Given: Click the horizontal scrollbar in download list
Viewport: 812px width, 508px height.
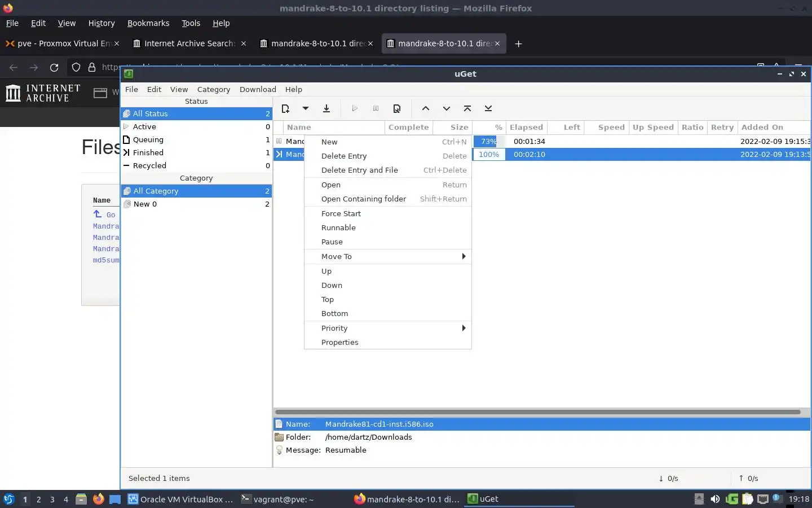Looking at the screenshot, I should (x=538, y=411).
